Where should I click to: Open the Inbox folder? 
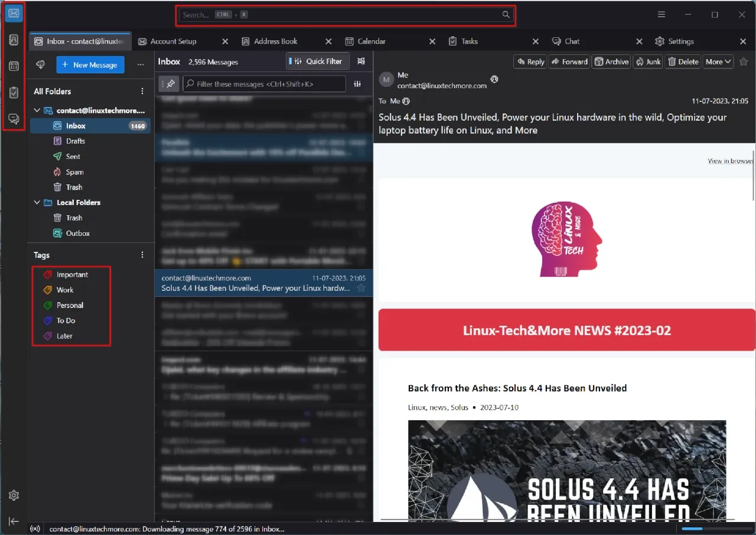(x=90, y=126)
